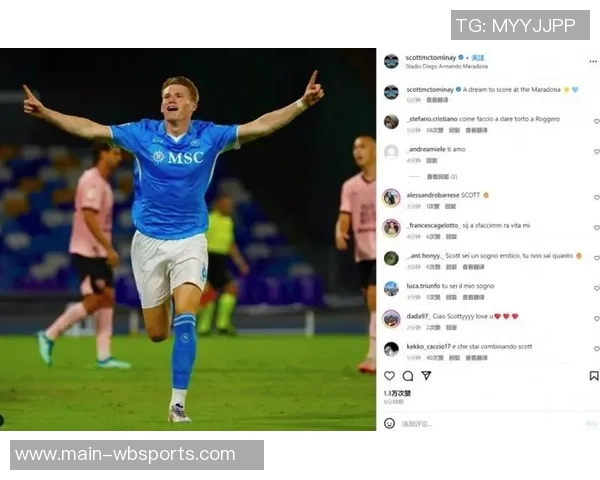The width and height of the screenshot is (600, 480).
Task: Like _stefano.cristiano's comment
Action: point(596,121)
